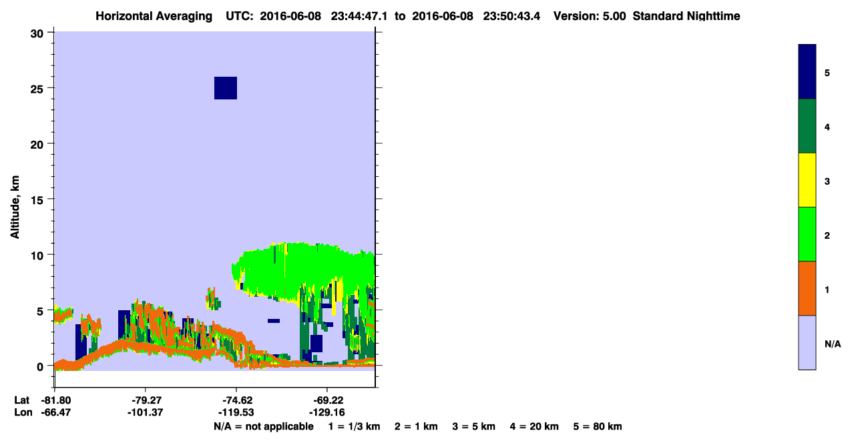Click the bright green level 2 colorbar segment
This screenshot has height=445, width=868.
click(807, 234)
